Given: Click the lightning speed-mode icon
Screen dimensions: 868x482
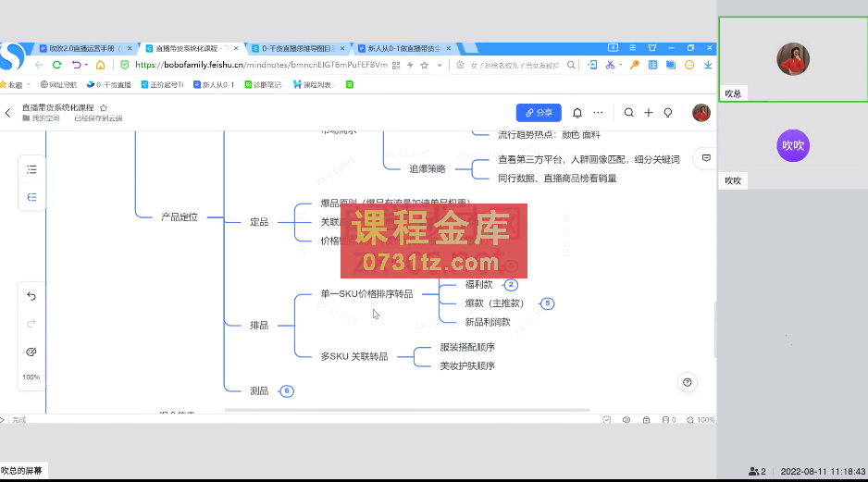Looking at the screenshot, I should tap(410, 66).
